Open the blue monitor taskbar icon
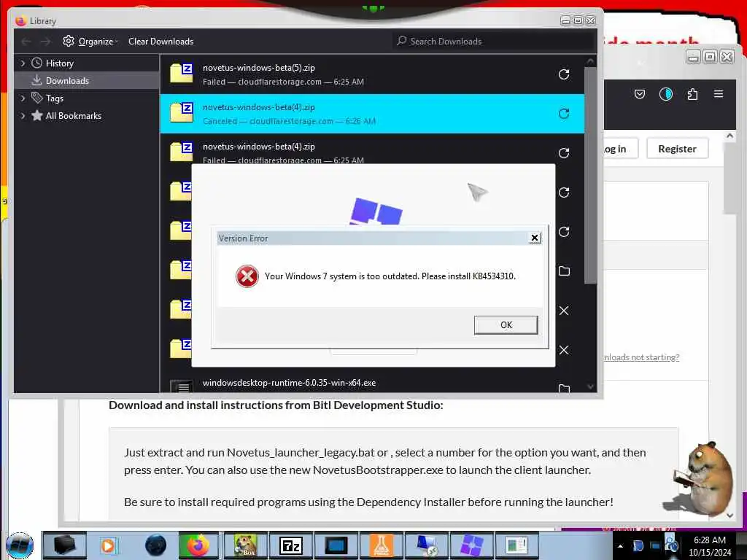Viewport: 747px width, 560px height. tap(336, 545)
